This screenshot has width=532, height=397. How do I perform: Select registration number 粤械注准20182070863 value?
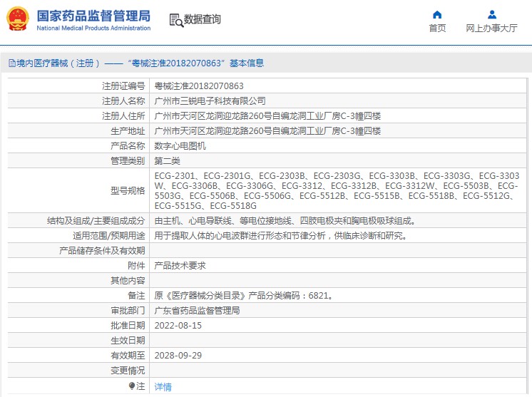coord(199,86)
